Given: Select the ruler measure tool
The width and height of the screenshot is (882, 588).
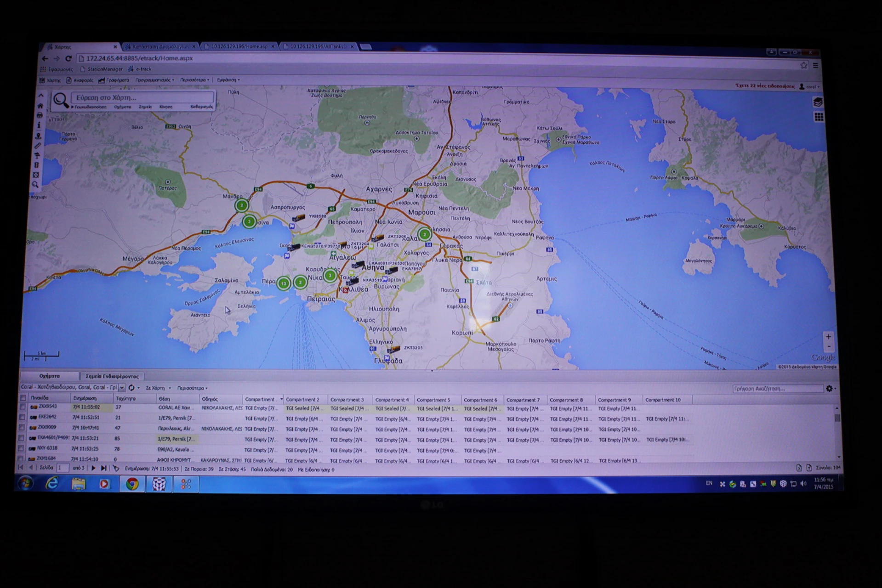Looking at the screenshot, I should 38,146.
